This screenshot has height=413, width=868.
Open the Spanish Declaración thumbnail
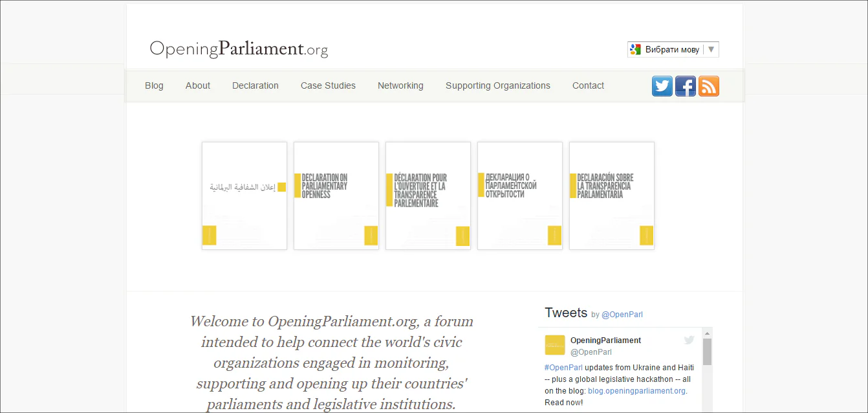612,195
